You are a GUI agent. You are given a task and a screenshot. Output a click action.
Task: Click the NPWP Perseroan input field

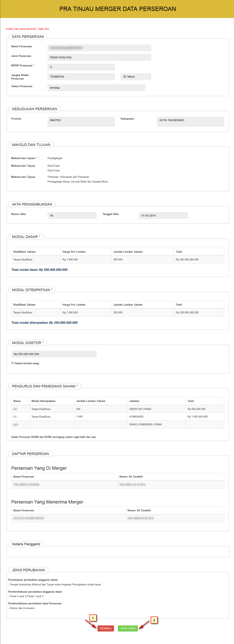coord(81,67)
